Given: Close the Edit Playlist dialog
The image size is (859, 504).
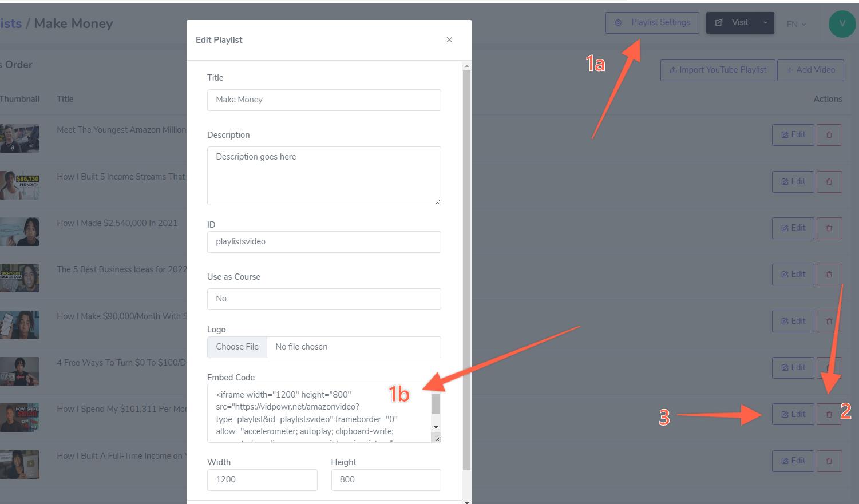Looking at the screenshot, I should pos(449,39).
